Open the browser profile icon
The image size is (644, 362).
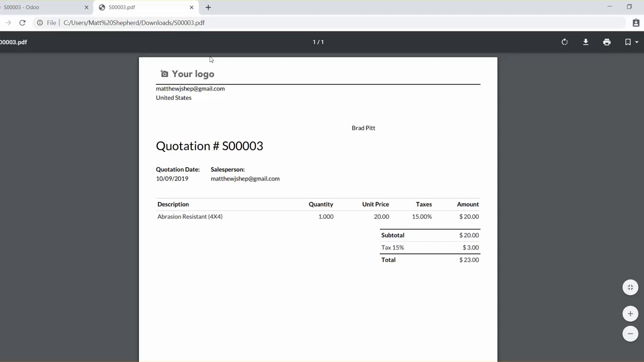636,23
